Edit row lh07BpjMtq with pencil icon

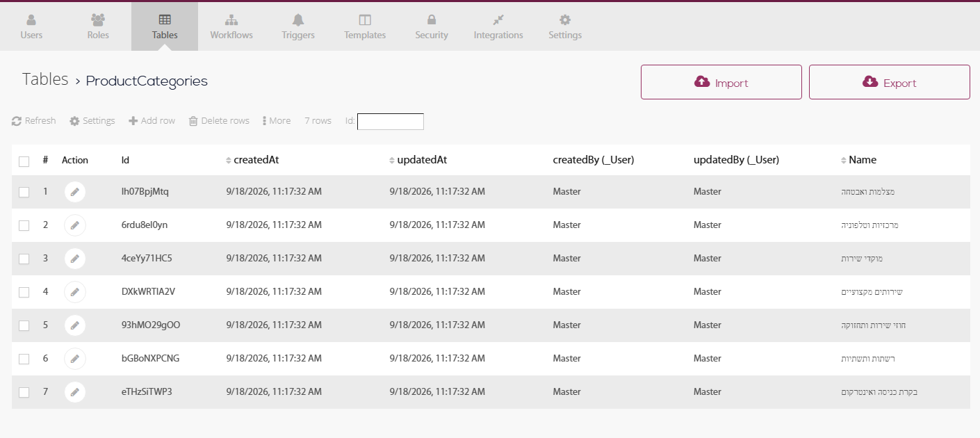tap(75, 192)
